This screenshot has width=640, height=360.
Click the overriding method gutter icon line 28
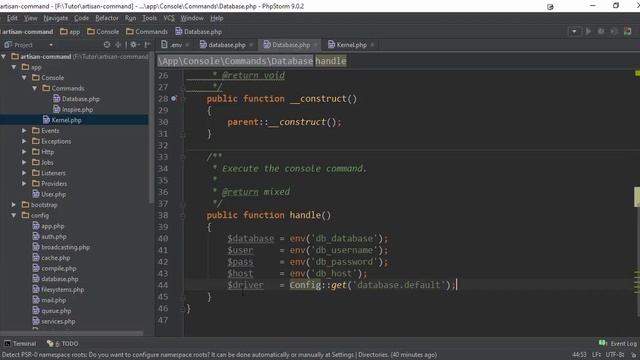point(174,98)
